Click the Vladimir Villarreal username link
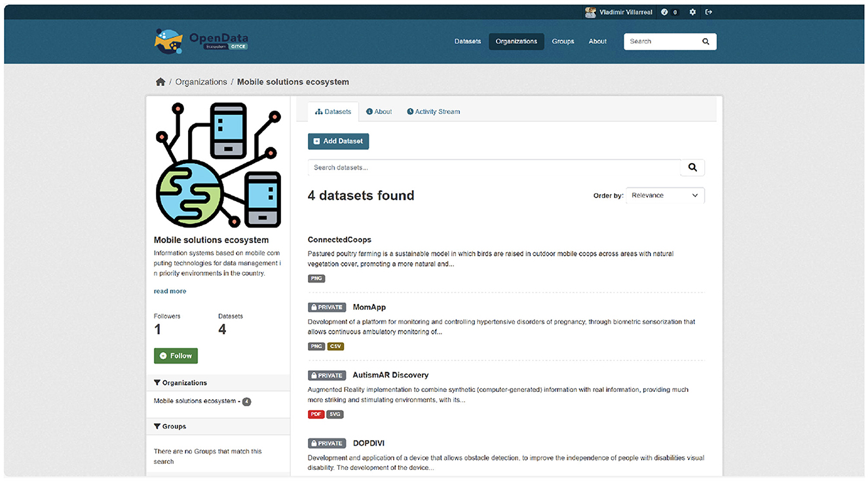The image size is (868, 481). click(626, 12)
